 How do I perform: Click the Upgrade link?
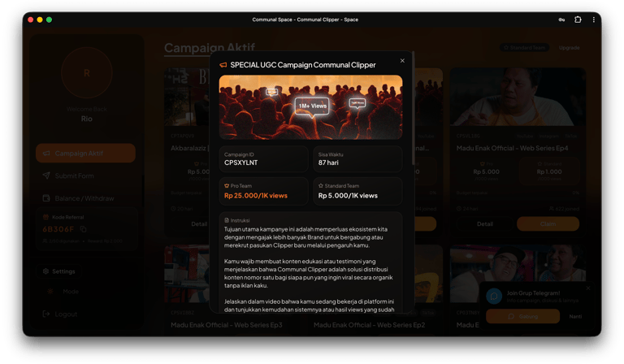pos(569,48)
